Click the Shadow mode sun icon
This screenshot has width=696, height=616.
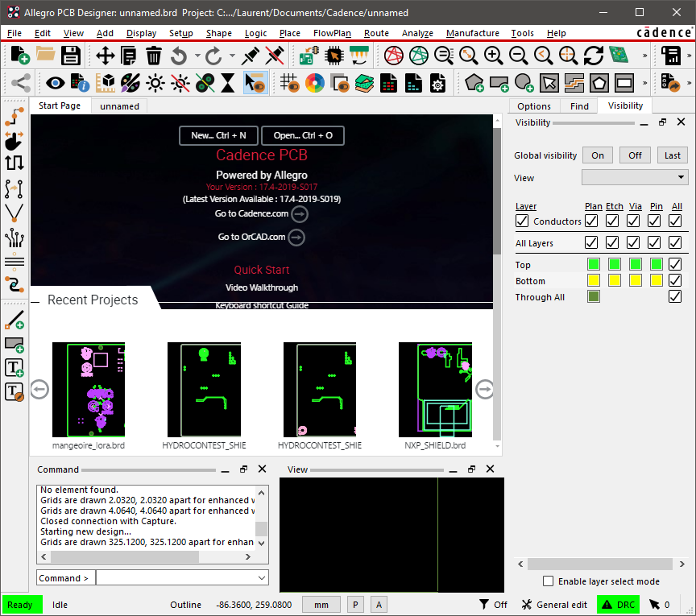[x=155, y=83]
